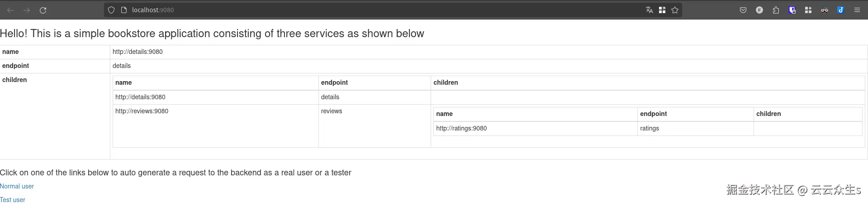This screenshot has width=868, height=203.
Task: Click the blue J extension icon
Action: click(840, 10)
